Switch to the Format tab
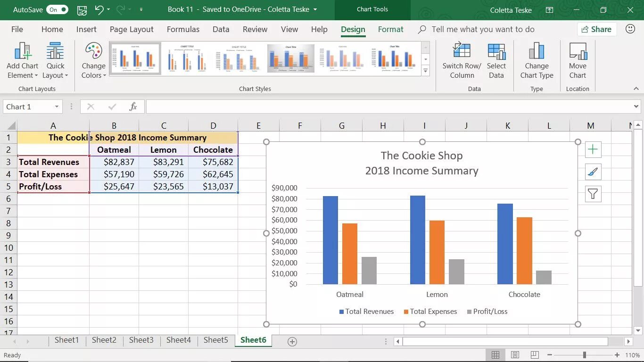The height and width of the screenshot is (362, 644). (x=390, y=29)
